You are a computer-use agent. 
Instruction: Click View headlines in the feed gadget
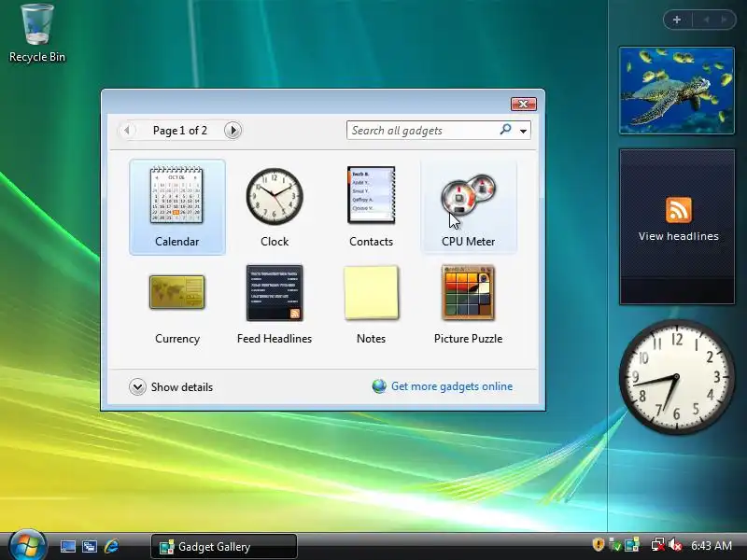[x=679, y=236]
